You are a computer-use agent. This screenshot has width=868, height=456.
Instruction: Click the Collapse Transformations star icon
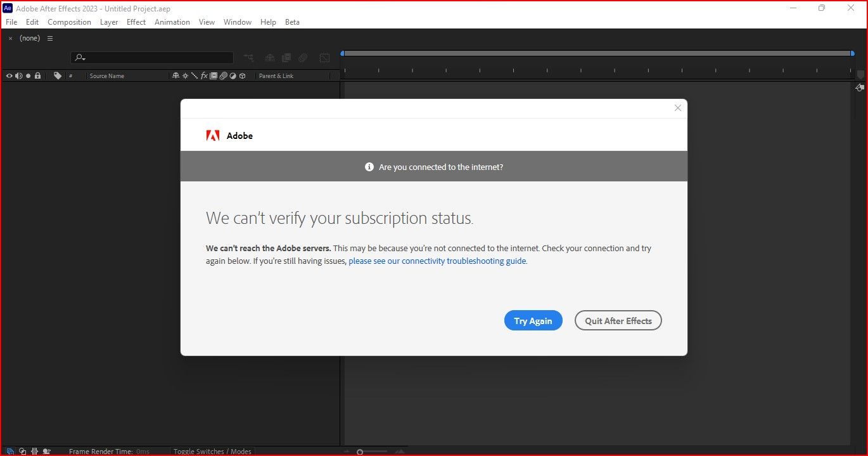coord(185,75)
